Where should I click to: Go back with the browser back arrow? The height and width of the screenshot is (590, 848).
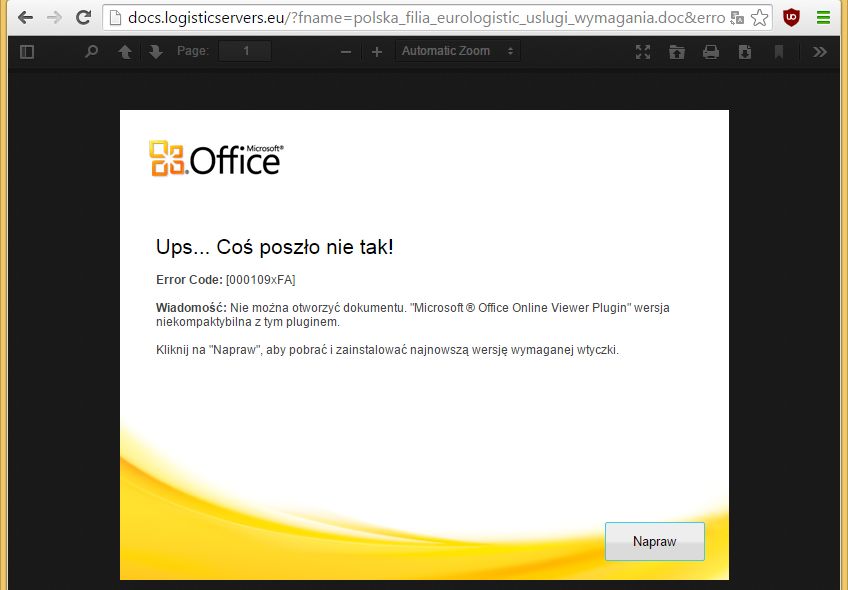coord(25,18)
